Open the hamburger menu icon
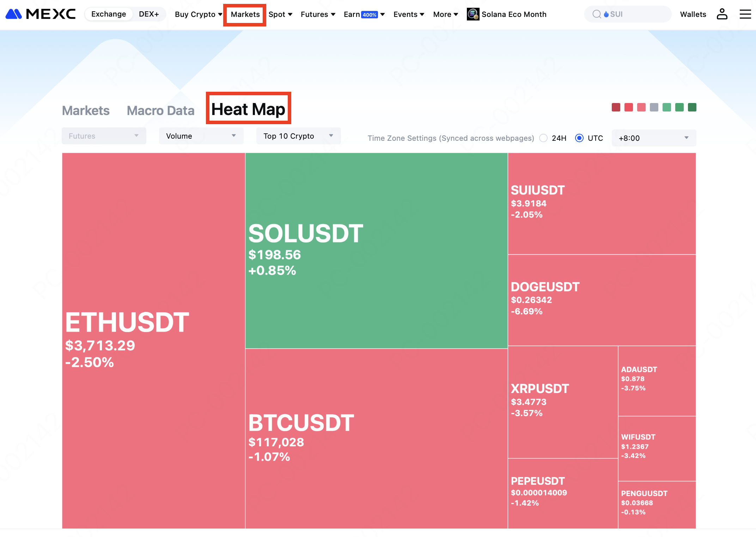Screen dimensions: 756x537 point(745,14)
